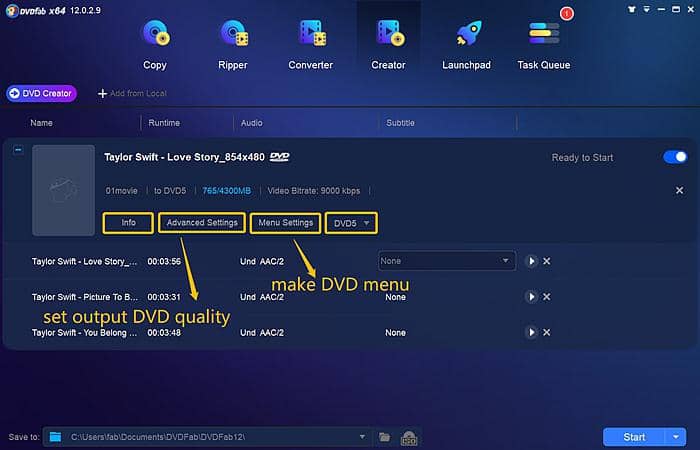The width and height of the screenshot is (700, 450).
Task: Select the Taylor Swift - You Belong row name
Action: pyautogui.click(x=84, y=333)
